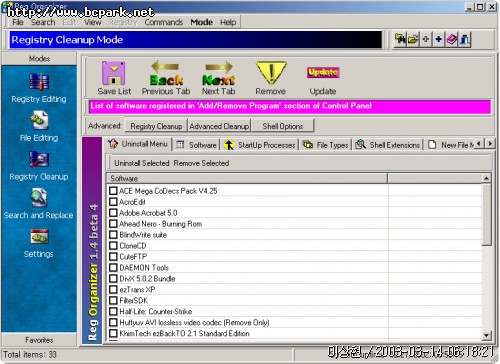This screenshot has height=364, width=500.
Task: Click Remove Selected
Action: tap(201, 163)
